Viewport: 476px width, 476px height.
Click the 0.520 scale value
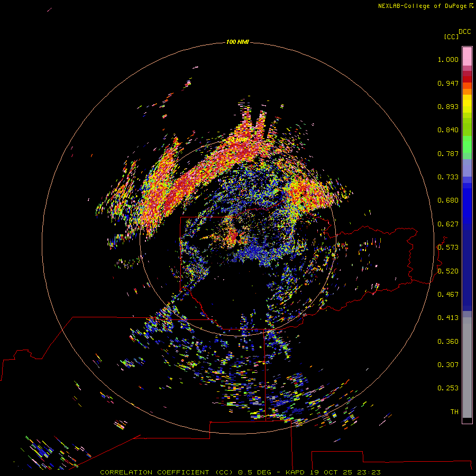448,271
